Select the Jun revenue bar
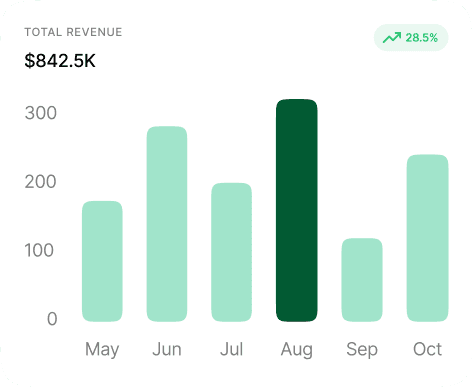This screenshot has width=473, height=388. pos(167,224)
